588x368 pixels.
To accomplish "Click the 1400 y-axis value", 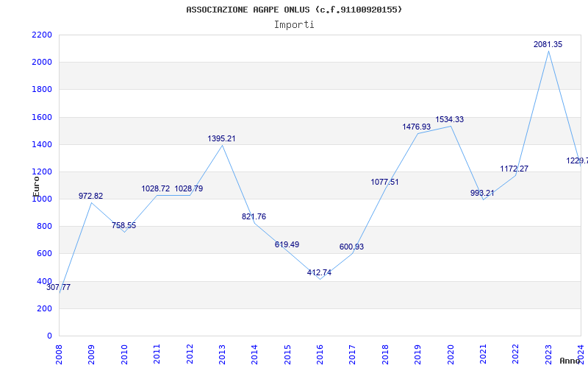I will 42,144.
